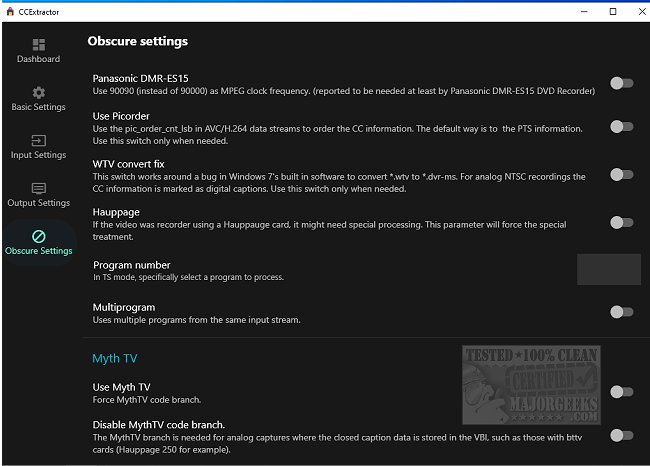Click 'In TS mode, specifically select' description
Viewport: 650px width, 466px height.
[x=189, y=277]
